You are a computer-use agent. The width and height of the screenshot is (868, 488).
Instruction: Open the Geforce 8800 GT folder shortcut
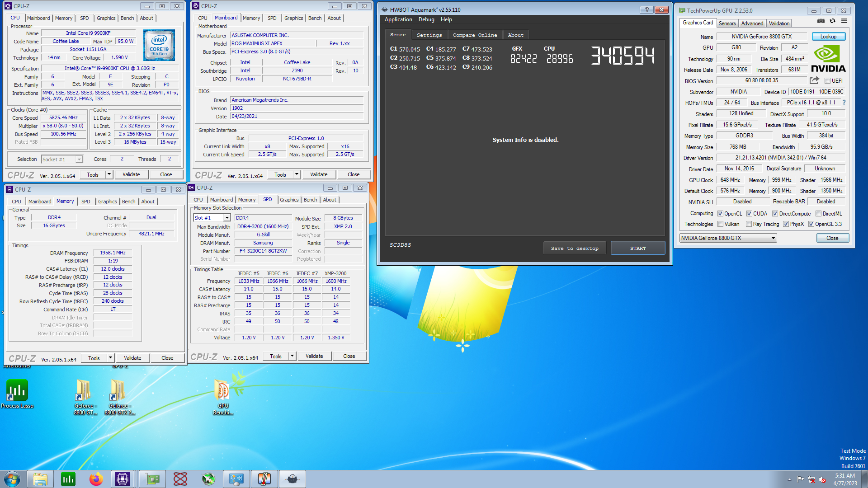click(x=85, y=397)
